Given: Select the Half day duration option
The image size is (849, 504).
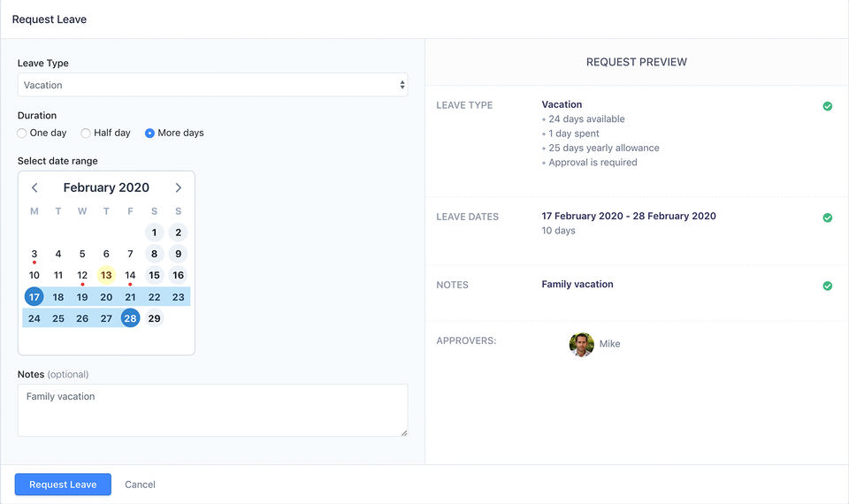Looking at the screenshot, I should coord(86,134).
